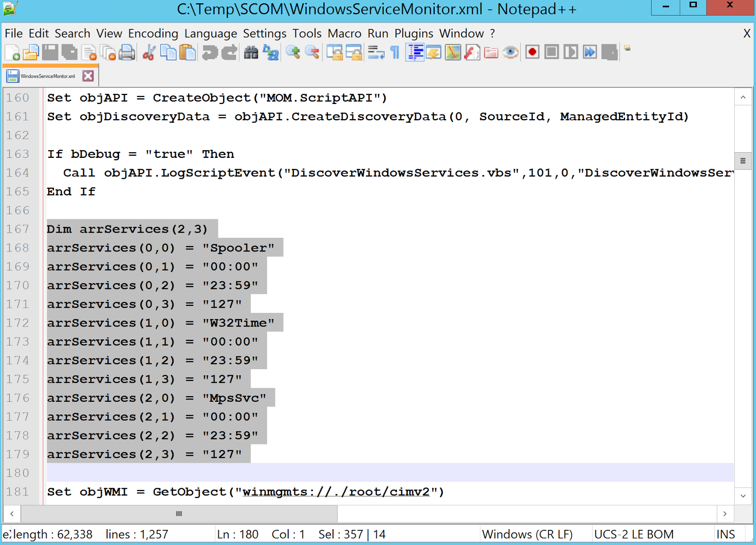Open the Search menu
Viewport: 756px width, 545px height.
pos(72,33)
